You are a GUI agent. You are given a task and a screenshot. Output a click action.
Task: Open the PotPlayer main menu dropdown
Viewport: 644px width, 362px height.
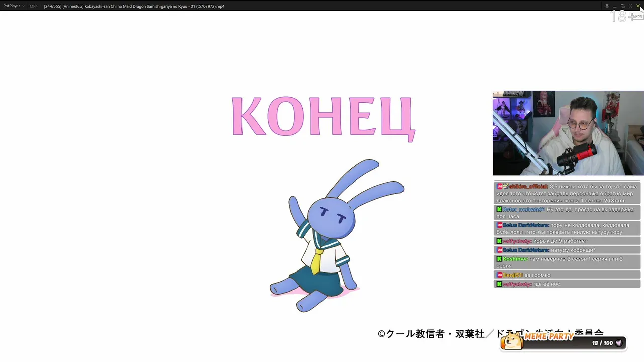pyautogui.click(x=14, y=6)
